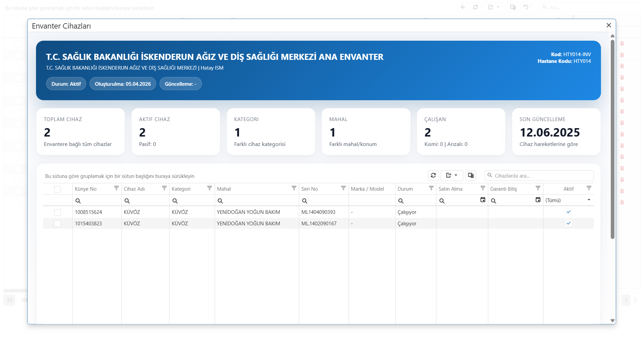
Task: Click the Oluşturulma: 05.04.2026 badge
Action: pyautogui.click(x=123, y=84)
